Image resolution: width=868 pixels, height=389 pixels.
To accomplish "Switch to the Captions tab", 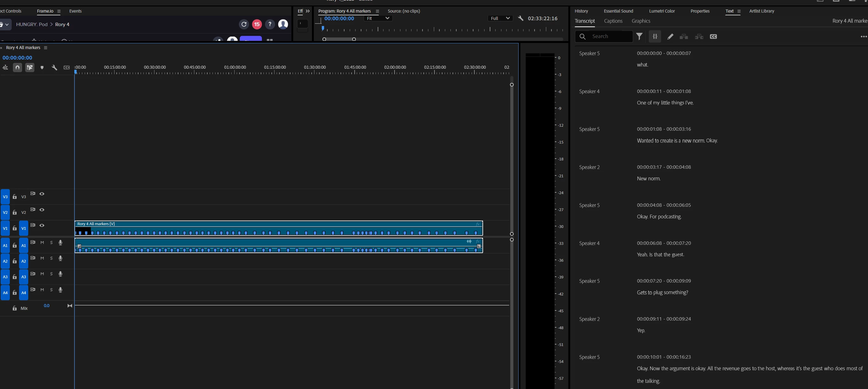I will point(613,21).
